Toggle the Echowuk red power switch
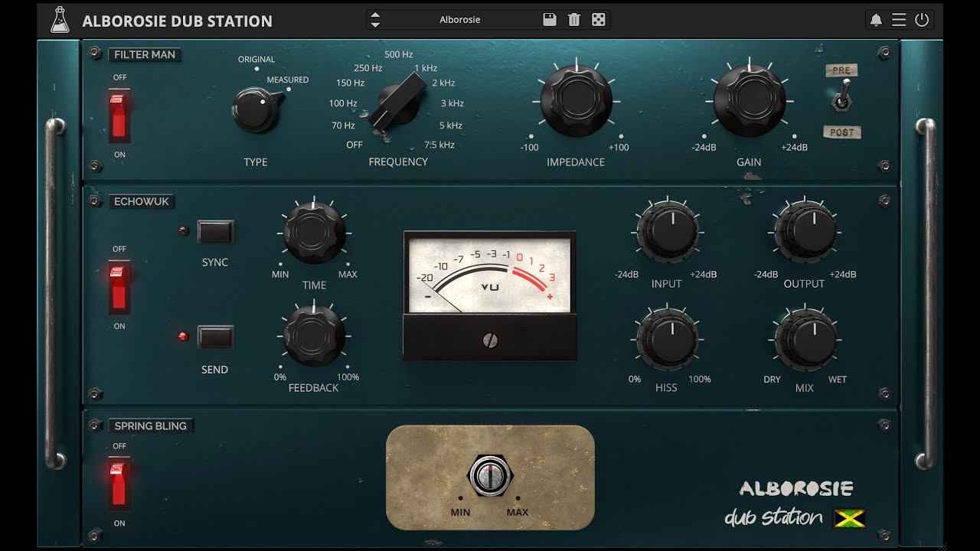This screenshot has height=551, width=980. pyautogui.click(x=119, y=287)
